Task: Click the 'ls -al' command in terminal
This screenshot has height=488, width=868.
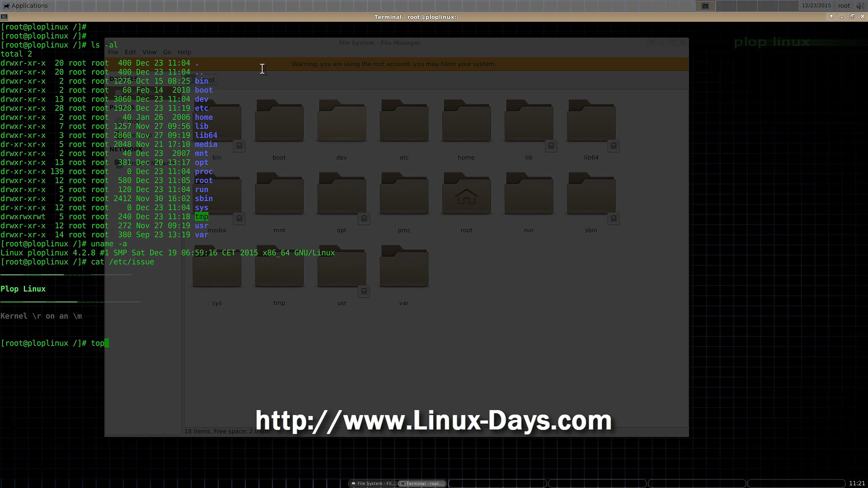Action: 104,45
